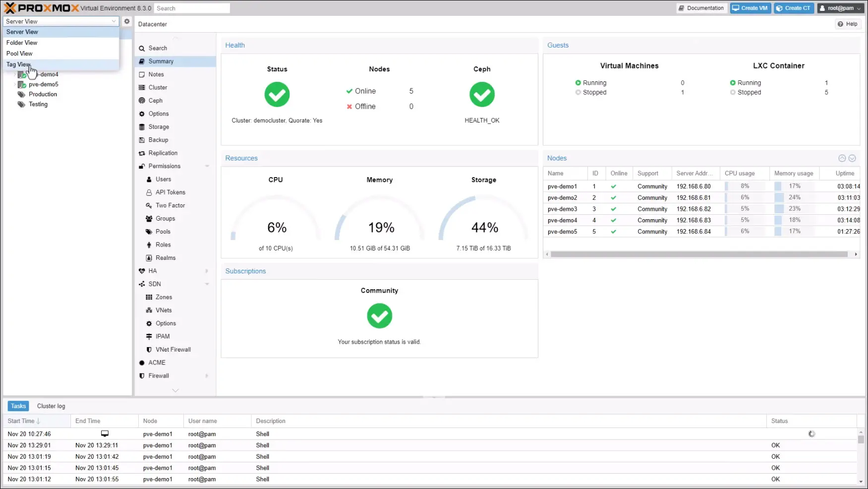Image resolution: width=868 pixels, height=489 pixels.
Task: Click the ACME certificate icon
Action: click(142, 363)
